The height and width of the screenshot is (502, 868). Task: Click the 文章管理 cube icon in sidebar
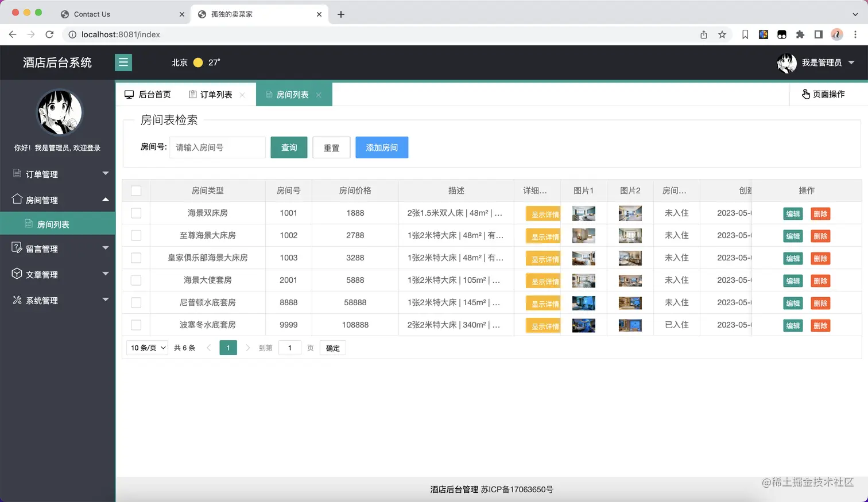[17, 274]
